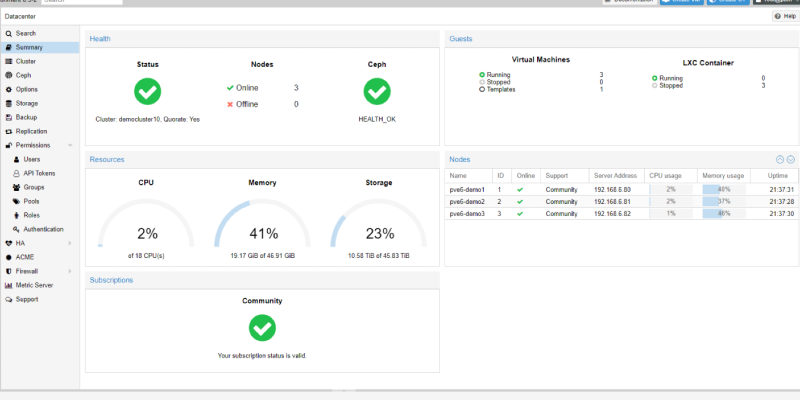Click the Ceph icon in sidebar
800x400 pixels.
8,75
